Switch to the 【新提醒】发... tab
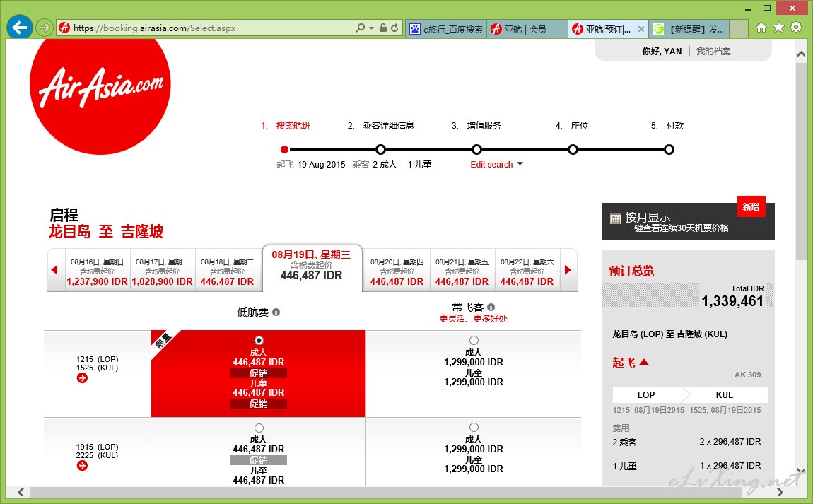The height and width of the screenshot is (504, 813). [689, 29]
